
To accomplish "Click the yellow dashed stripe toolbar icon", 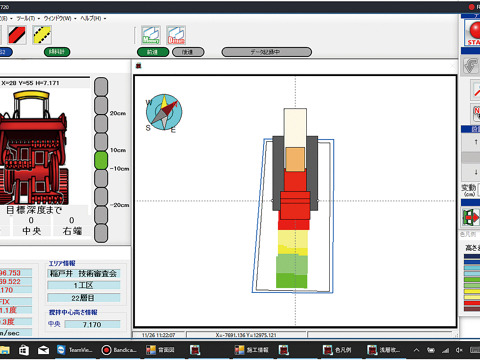I will pyautogui.click(x=42, y=35).
